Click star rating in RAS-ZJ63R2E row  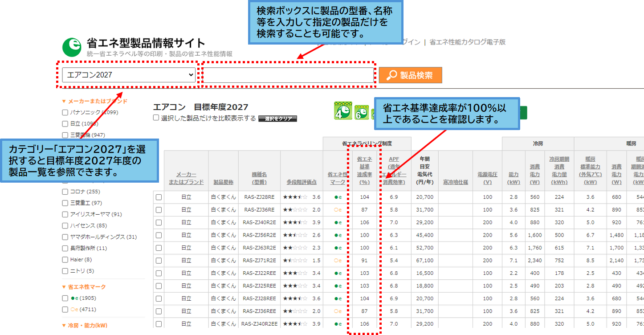(295, 248)
